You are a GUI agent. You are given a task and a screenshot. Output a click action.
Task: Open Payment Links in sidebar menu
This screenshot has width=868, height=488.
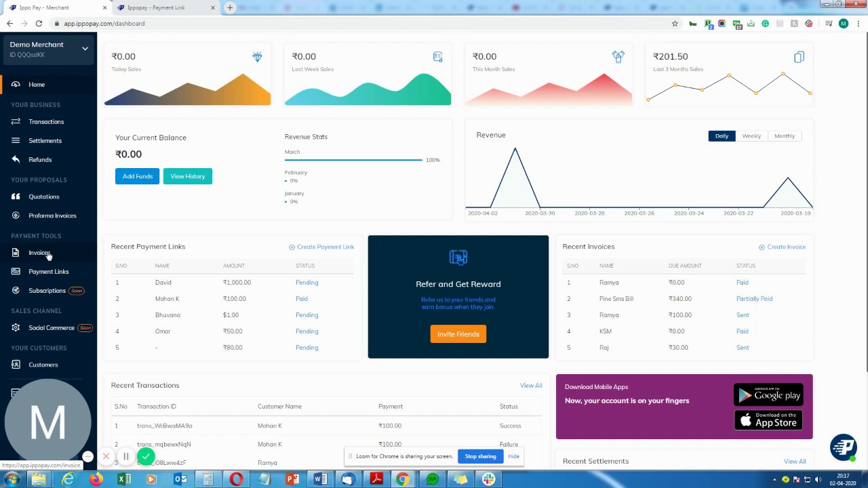48,272
